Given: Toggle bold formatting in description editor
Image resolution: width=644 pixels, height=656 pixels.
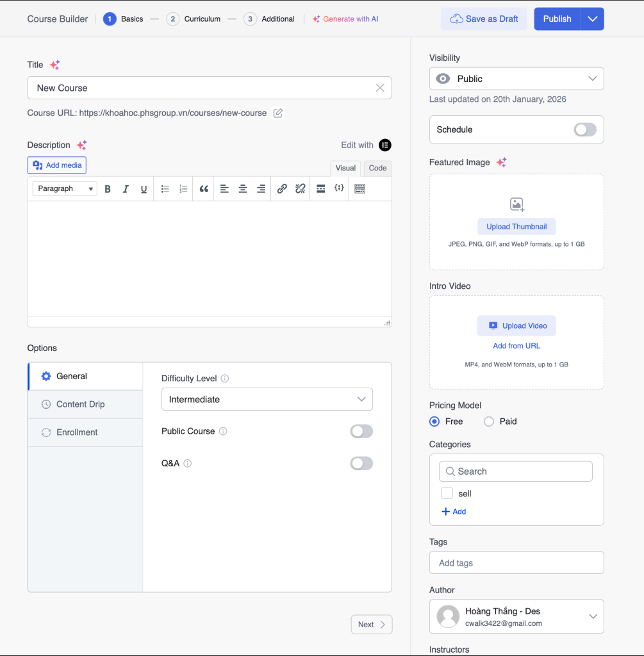Looking at the screenshot, I should [108, 189].
